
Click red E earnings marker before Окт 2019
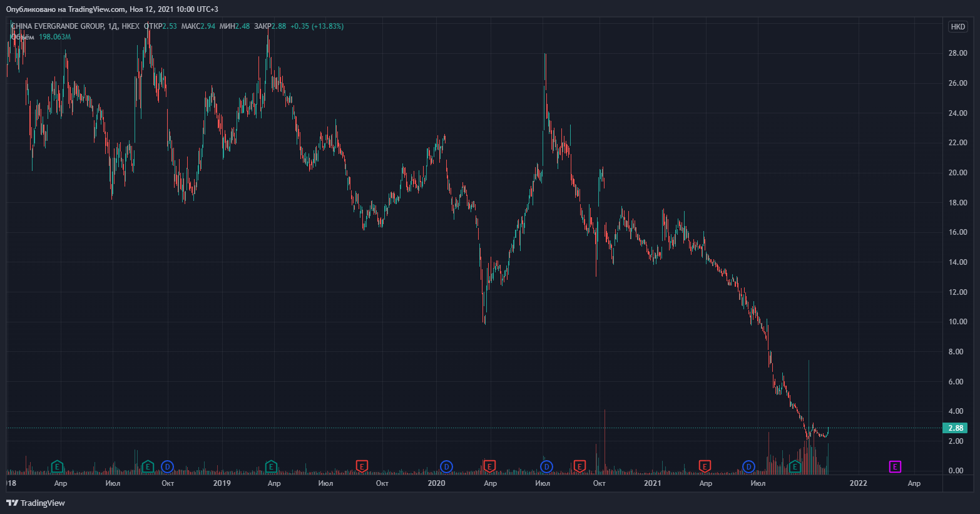[362, 466]
